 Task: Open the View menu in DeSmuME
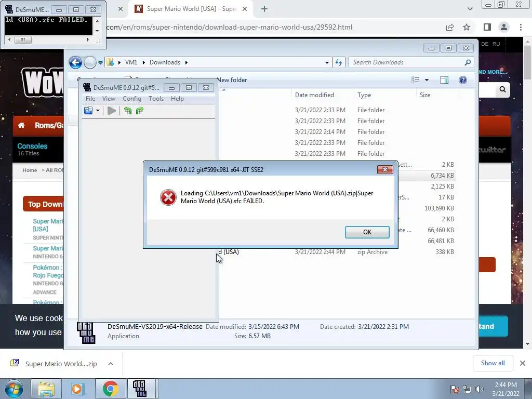(x=109, y=99)
